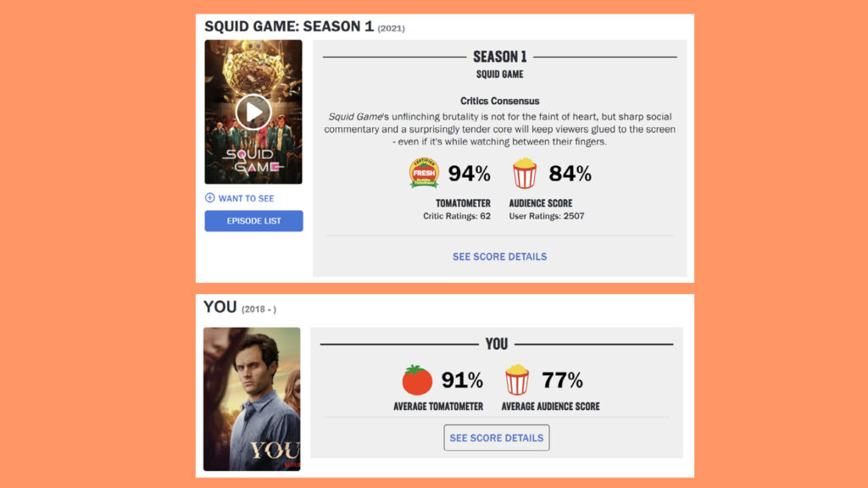868x488 pixels.
Task: Click the popcorn icon beside 77%
Action: pyautogui.click(x=517, y=380)
